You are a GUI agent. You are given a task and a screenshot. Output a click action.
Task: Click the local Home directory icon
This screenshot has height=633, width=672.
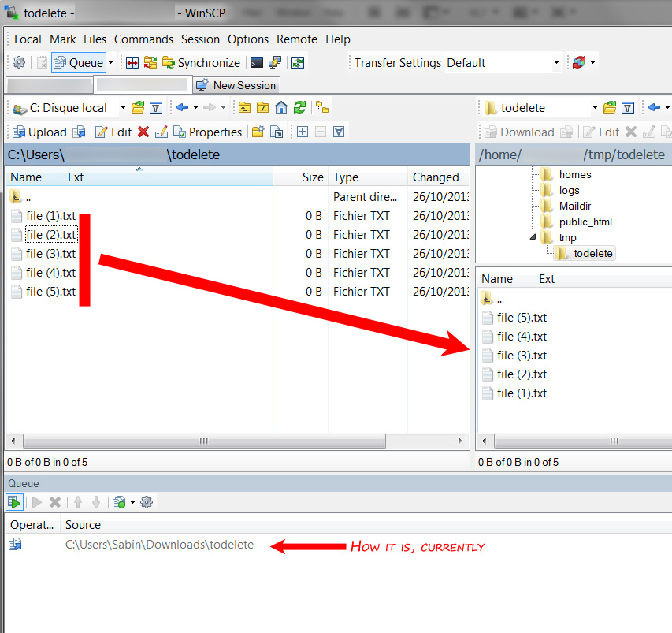281,108
